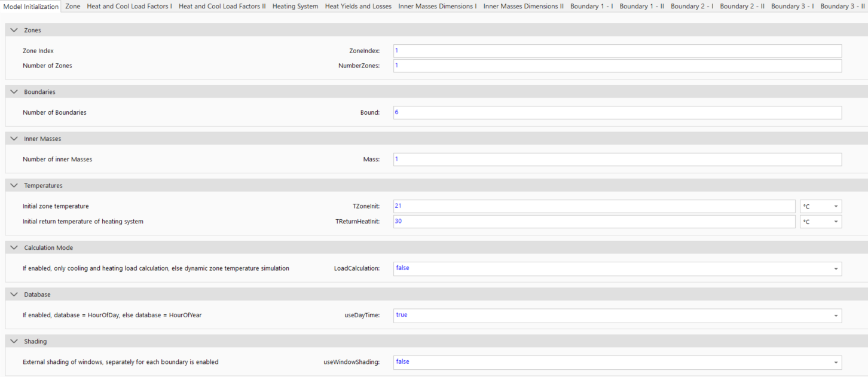Open the TReturnHeatInit unit dropdown
Viewport: 868px width, 377px height.
tap(821, 222)
